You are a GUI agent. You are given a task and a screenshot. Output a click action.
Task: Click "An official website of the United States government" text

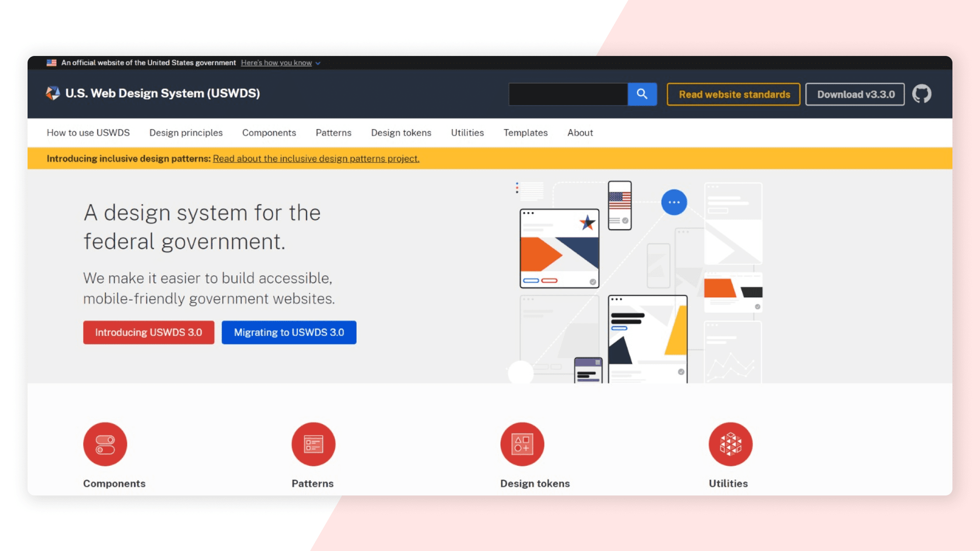coord(148,63)
